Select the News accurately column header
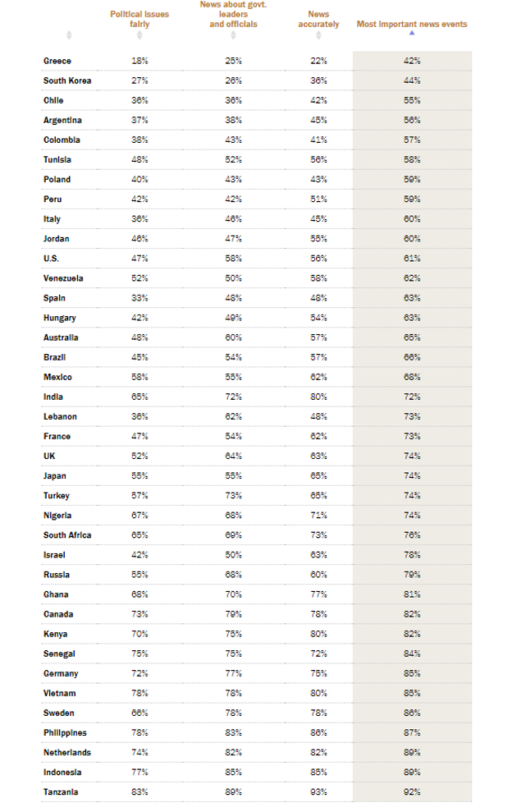Screen dimensions: 517x812 (318, 19)
